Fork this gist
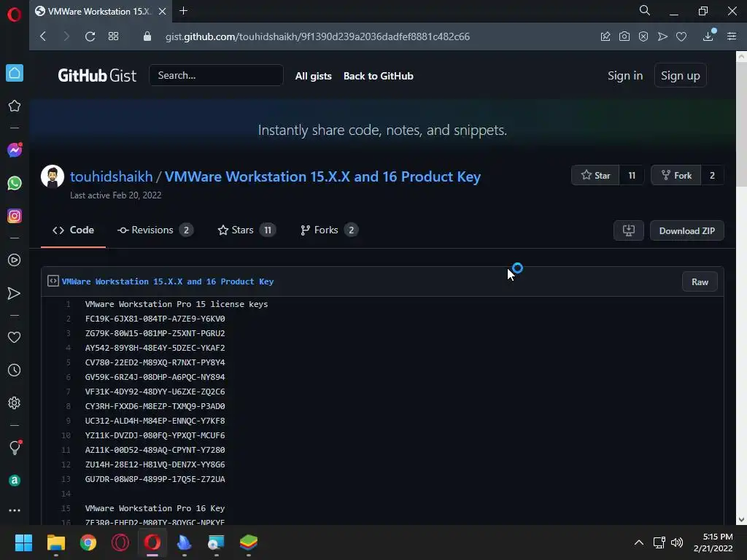The width and height of the screenshot is (747, 560). tap(676, 175)
